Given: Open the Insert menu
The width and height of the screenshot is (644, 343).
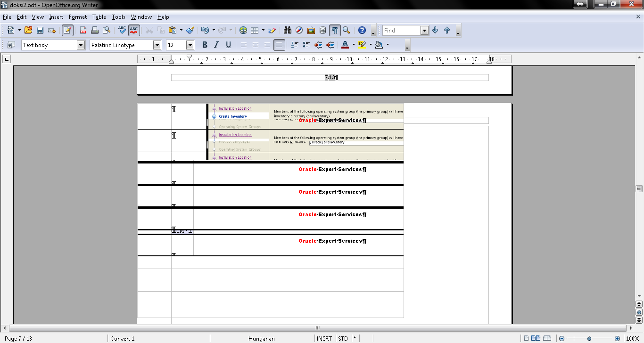Looking at the screenshot, I should 56,17.
